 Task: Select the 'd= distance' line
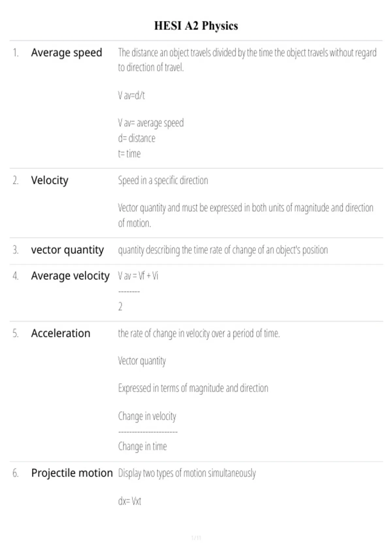pos(137,138)
